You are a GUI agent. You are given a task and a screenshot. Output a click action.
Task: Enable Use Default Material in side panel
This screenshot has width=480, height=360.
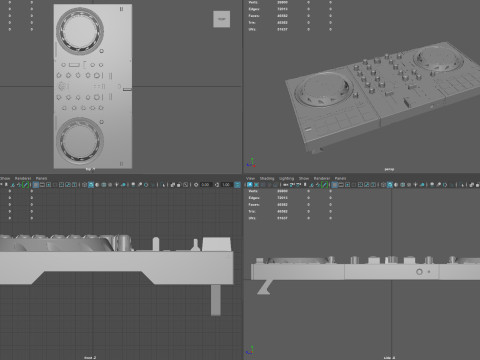[396, 185]
